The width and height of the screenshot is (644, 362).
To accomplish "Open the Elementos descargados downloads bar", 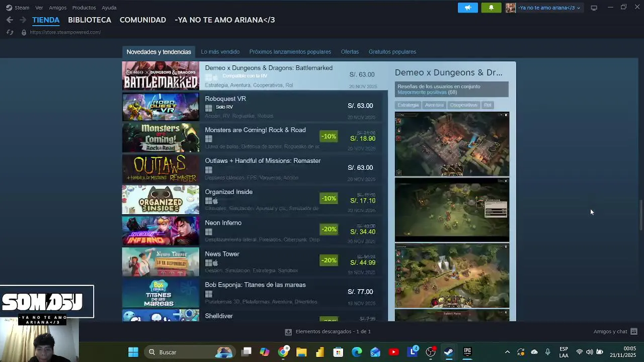I will [328, 332].
